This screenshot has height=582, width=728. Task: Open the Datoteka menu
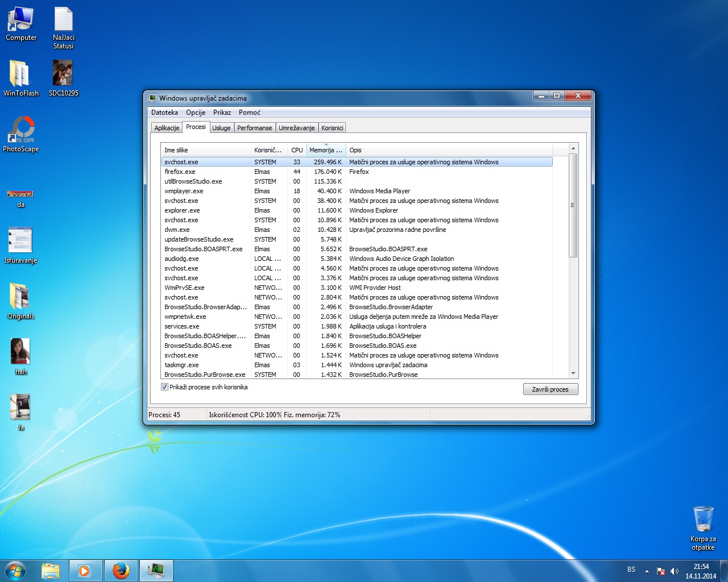(x=164, y=113)
